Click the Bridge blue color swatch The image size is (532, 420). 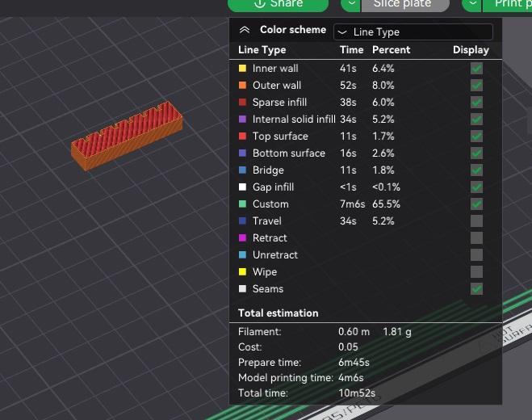[x=242, y=170]
